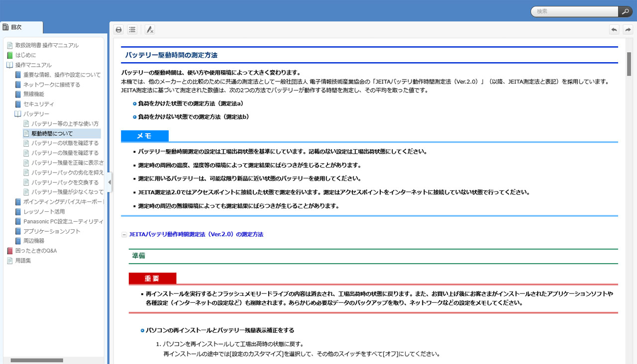Screen dimensions: 637x364
Task: Open the contents list icon in the toolbar
Action: point(132,29)
